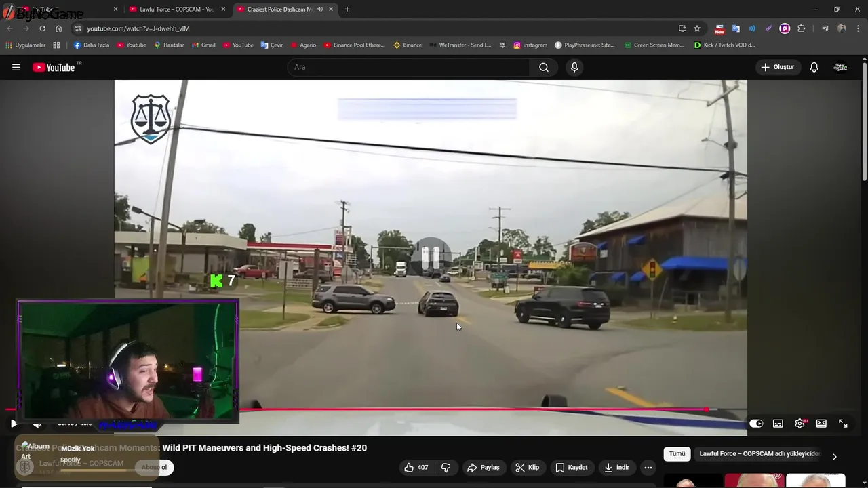Open the YouTube hamburger guide menu

point(16,67)
